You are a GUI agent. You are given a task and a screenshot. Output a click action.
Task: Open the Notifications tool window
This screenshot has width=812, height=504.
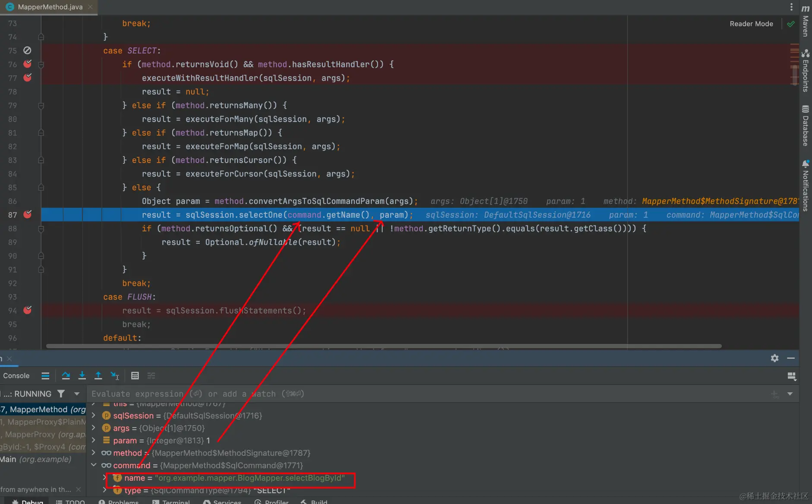coord(806,185)
